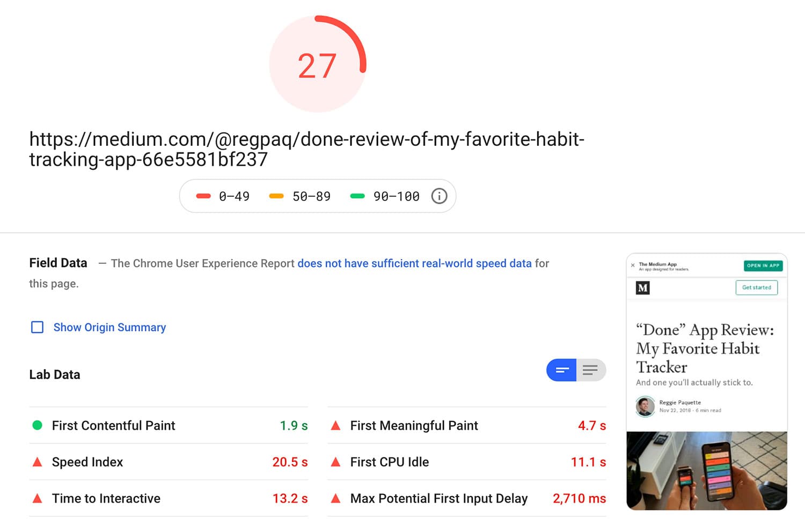Enable the Show Origin Summary checkbox
805x532 pixels.
click(37, 327)
